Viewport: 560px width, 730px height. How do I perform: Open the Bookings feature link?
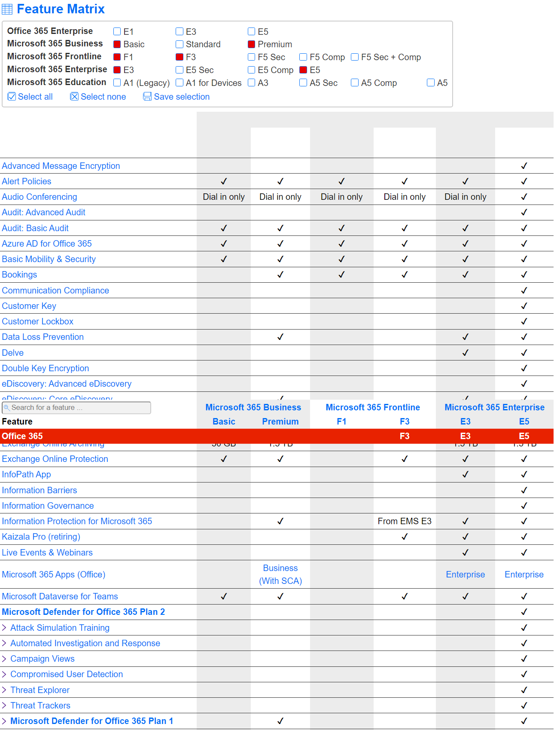tap(19, 275)
